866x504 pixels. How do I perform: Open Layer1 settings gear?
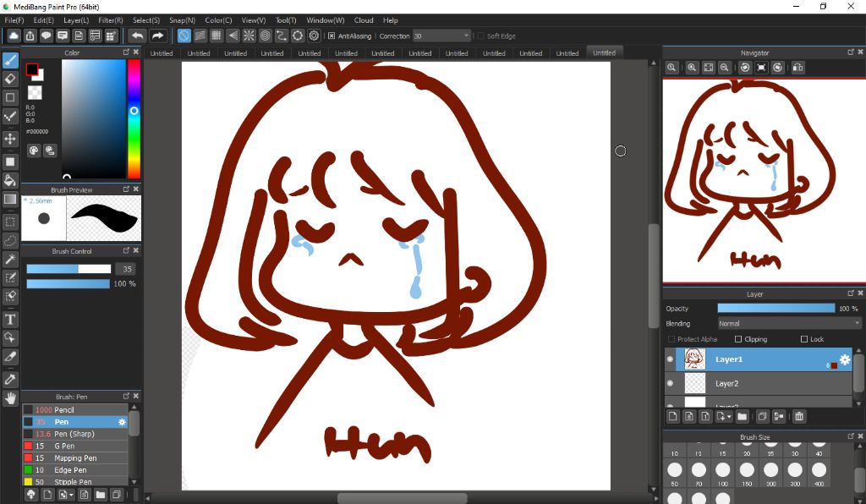point(845,359)
